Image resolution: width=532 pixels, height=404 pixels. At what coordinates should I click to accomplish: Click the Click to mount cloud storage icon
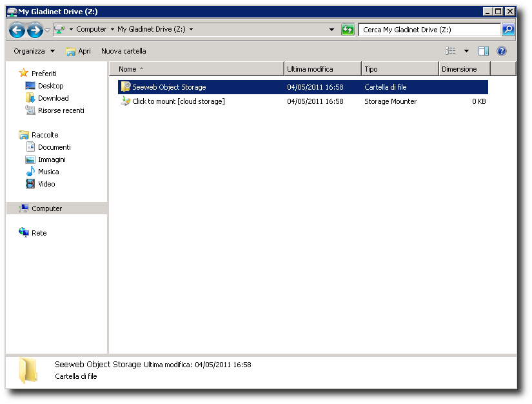click(x=126, y=101)
